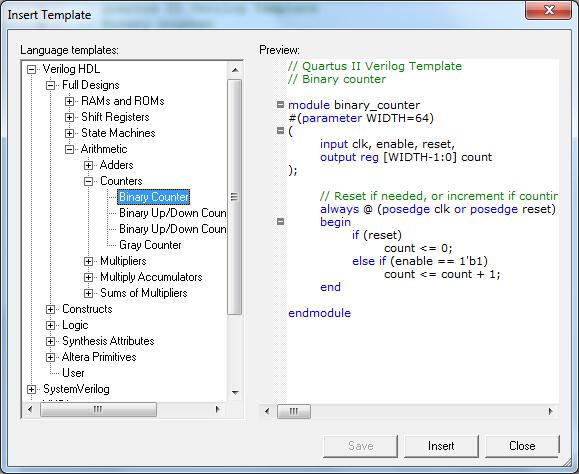Select the Synthesis Attributes label
Viewport: 579px width, 474px height.
pyautogui.click(x=108, y=341)
